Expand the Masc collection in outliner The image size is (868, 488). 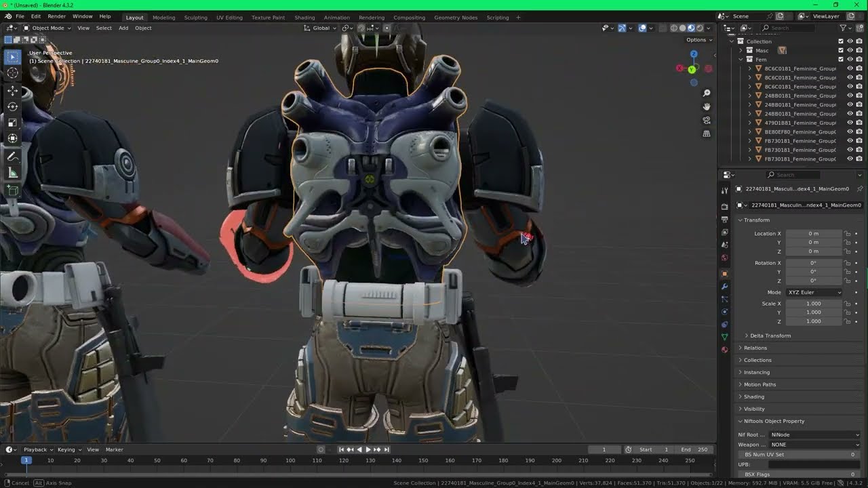pos(741,50)
